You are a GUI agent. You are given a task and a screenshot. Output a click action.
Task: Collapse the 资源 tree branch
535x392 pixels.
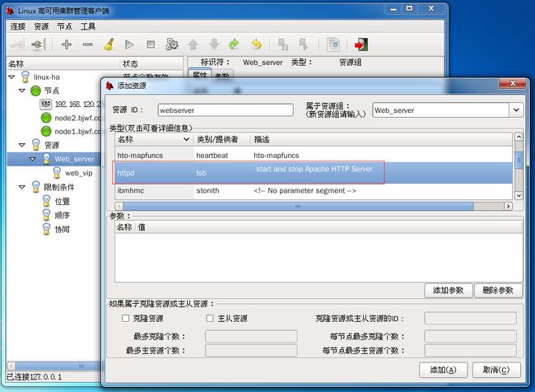[x=22, y=145]
